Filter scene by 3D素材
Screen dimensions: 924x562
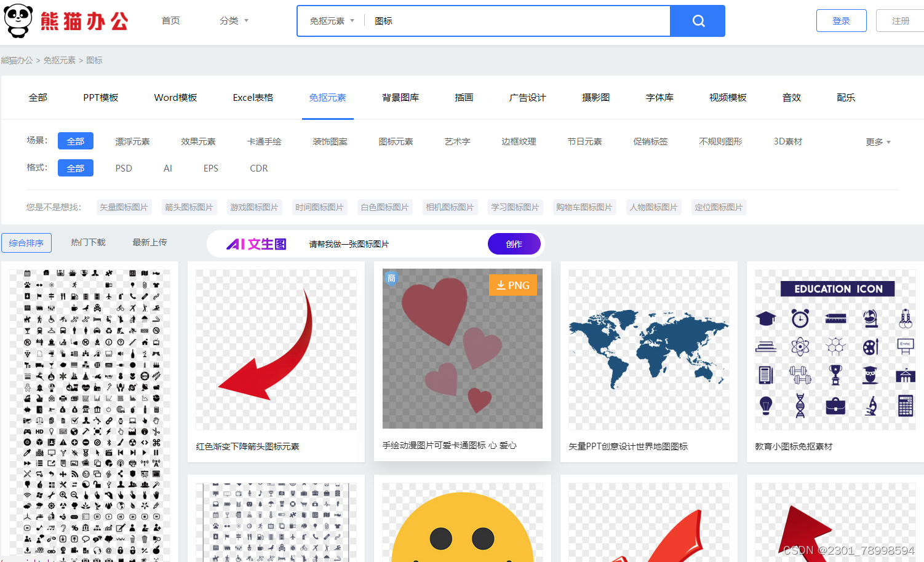point(788,141)
